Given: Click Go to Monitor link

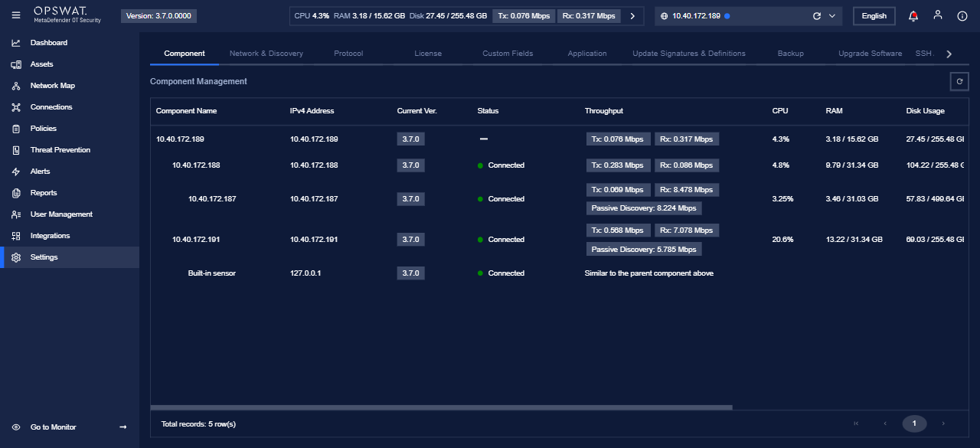Looking at the screenshot, I should click(x=54, y=427).
